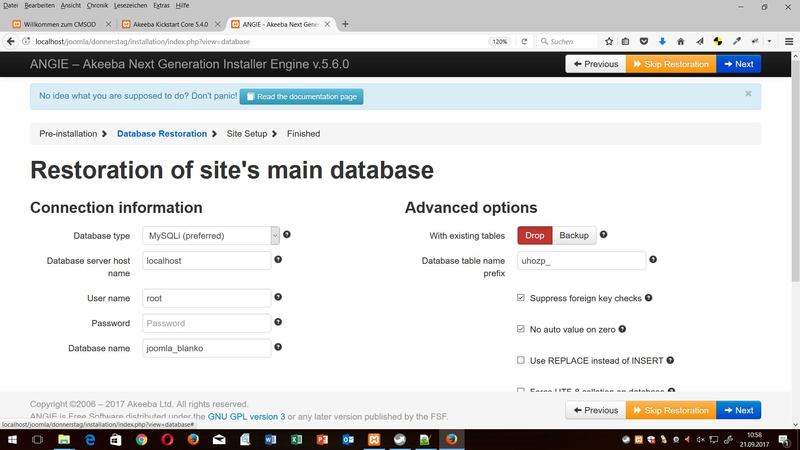Enable Use REPLACE instead of INSERT
The width and height of the screenshot is (800, 450).
coord(520,360)
